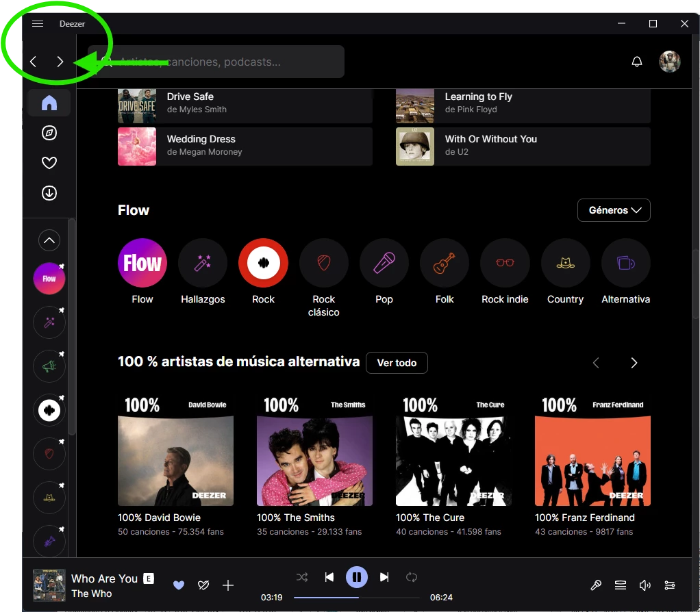Open Learning to Fly track card
Viewport: 700px width, 612px height.
pos(523,105)
